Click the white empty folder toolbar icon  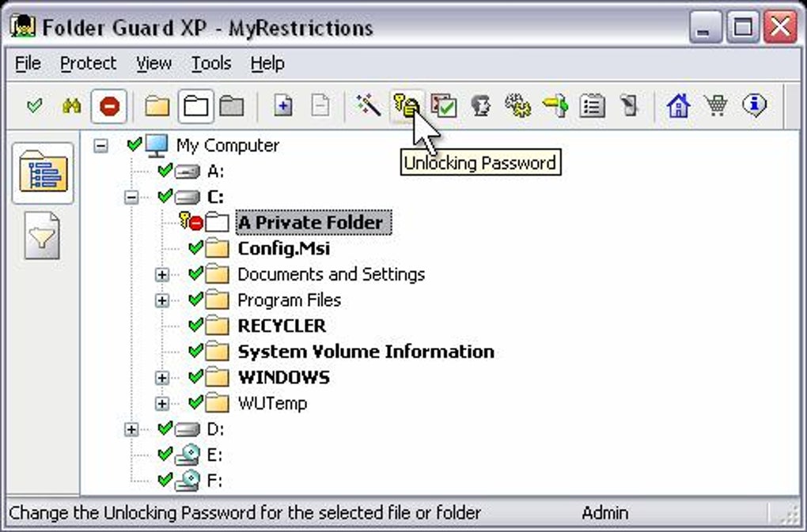195,107
